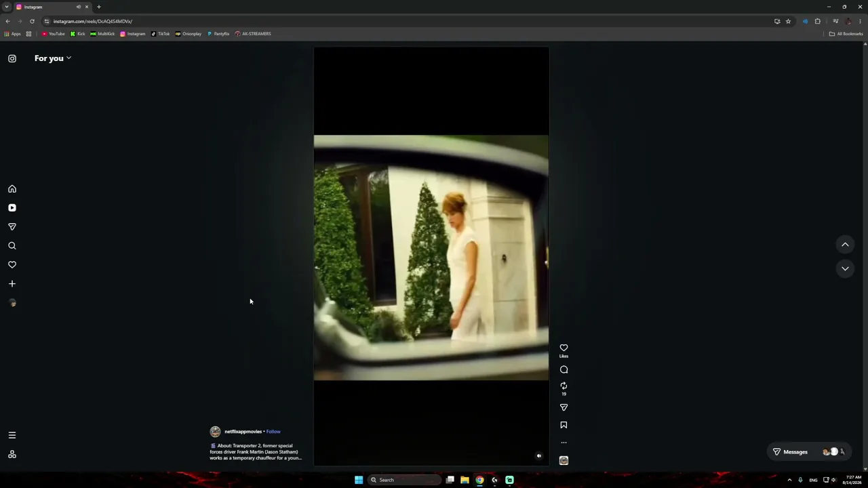Open Instagram home via the logo icon

[x=12, y=58]
